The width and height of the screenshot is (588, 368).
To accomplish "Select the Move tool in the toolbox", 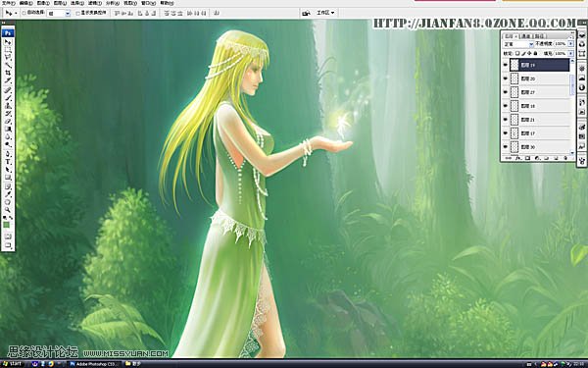I will pyautogui.click(x=8, y=42).
